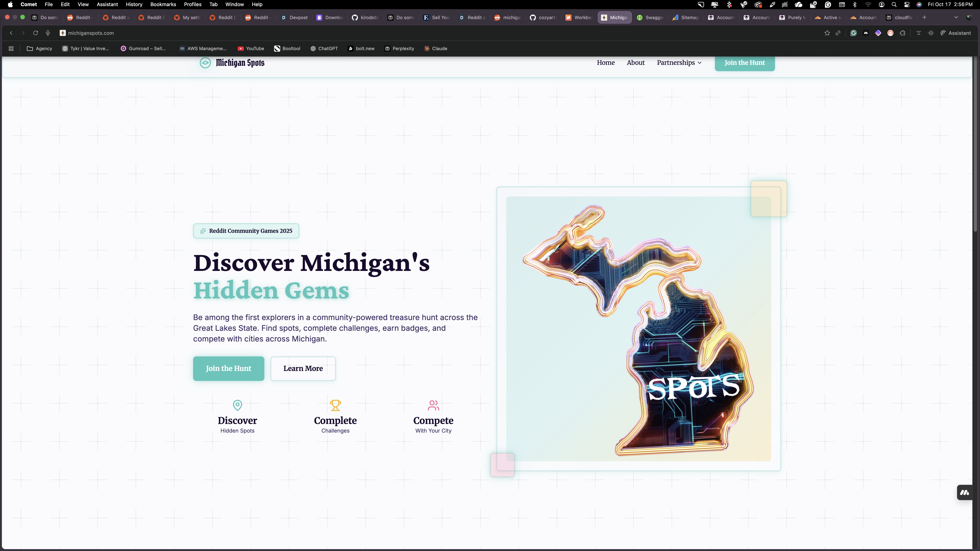Screen dimensions: 980x551
Task: Open macOS Control Center toggles
Action: point(907,5)
